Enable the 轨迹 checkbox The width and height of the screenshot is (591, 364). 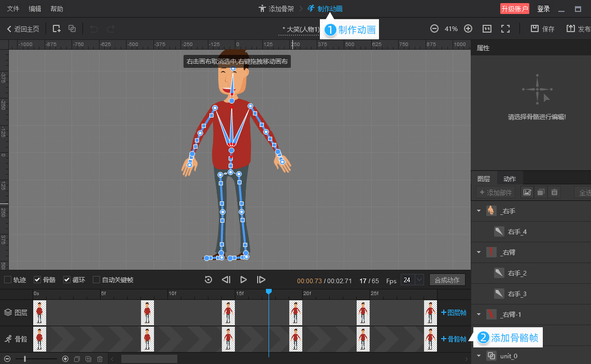pos(8,280)
